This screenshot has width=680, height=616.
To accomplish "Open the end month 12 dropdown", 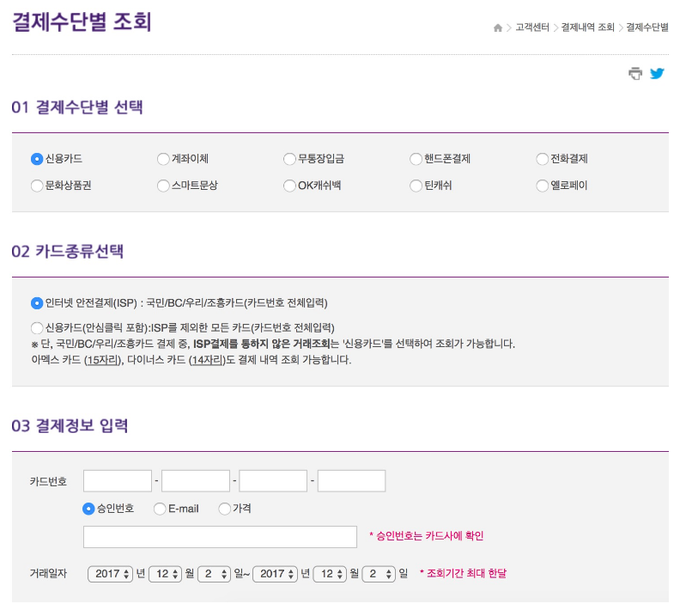I will pyautogui.click(x=330, y=575).
